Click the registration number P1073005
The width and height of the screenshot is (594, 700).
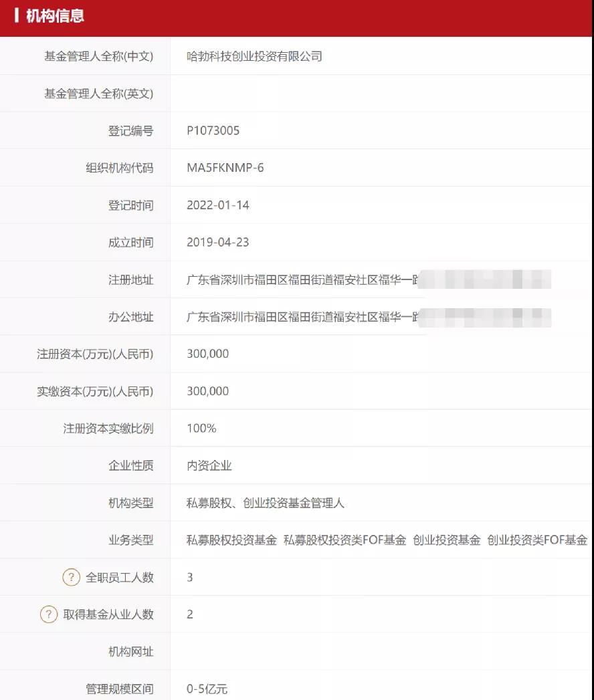(x=213, y=130)
